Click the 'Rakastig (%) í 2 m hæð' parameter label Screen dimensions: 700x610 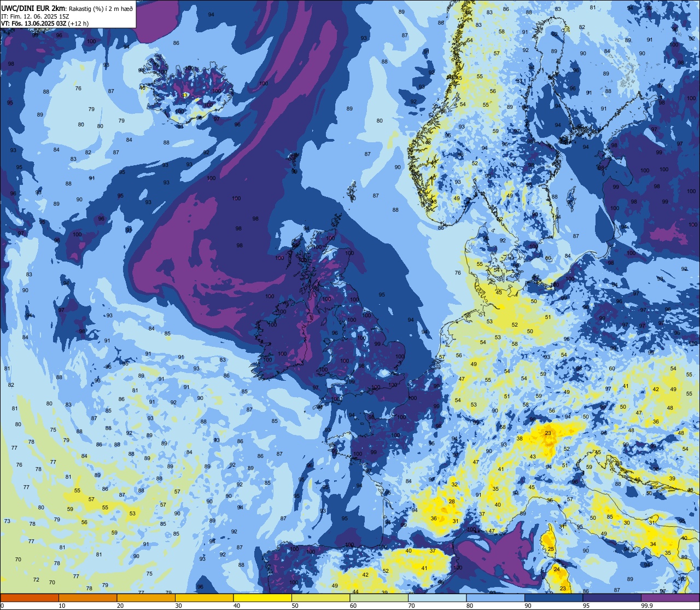(101, 8)
